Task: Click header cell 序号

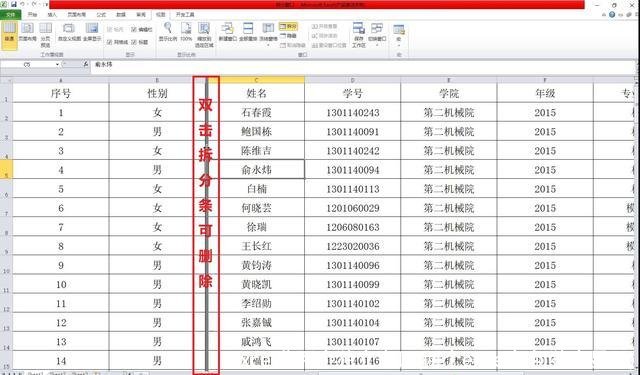Action: (61, 93)
